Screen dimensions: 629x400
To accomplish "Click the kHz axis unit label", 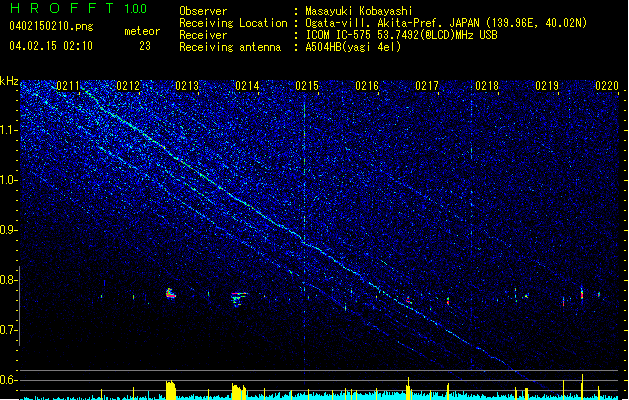I will (9, 81).
